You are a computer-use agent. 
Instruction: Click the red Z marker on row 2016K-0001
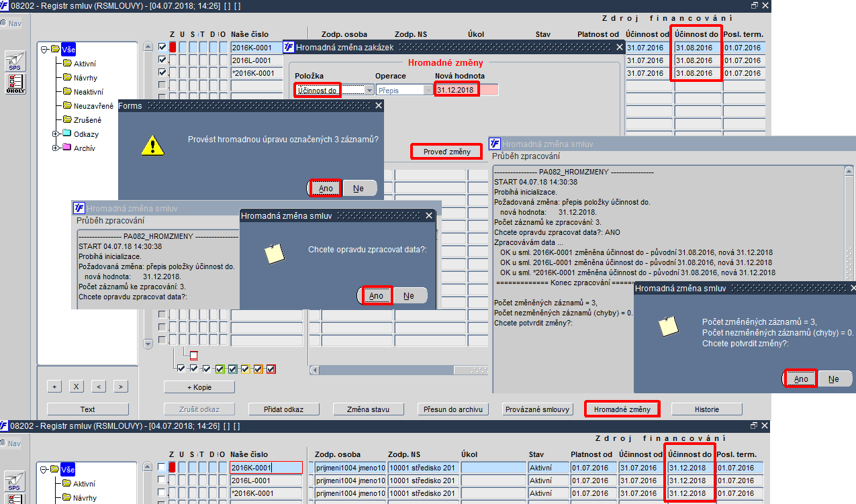click(173, 48)
